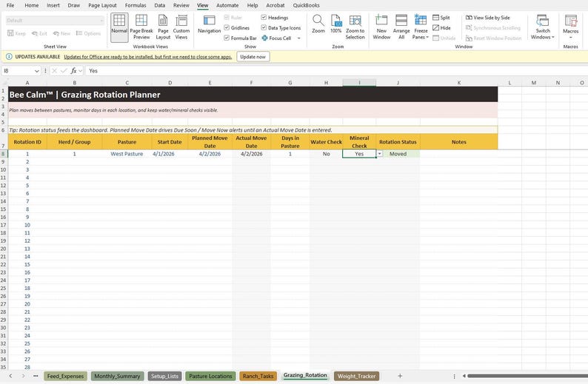588x384 pixels.
Task: Open Switch Windows dropdown
Action: pos(542,27)
